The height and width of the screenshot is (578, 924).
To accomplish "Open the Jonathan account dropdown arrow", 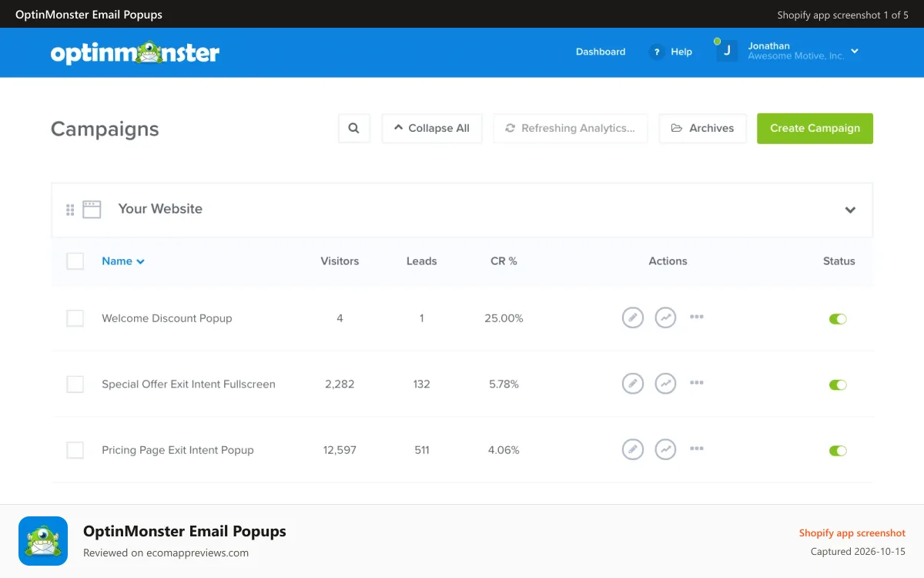I will tap(855, 52).
